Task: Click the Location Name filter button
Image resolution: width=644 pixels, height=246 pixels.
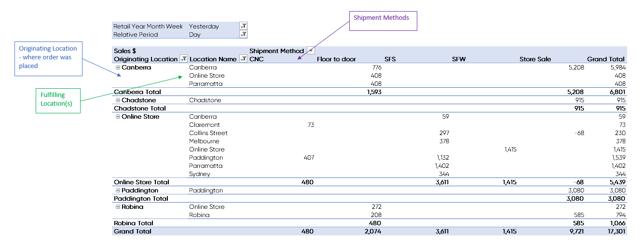Action: pyautogui.click(x=243, y=59)
